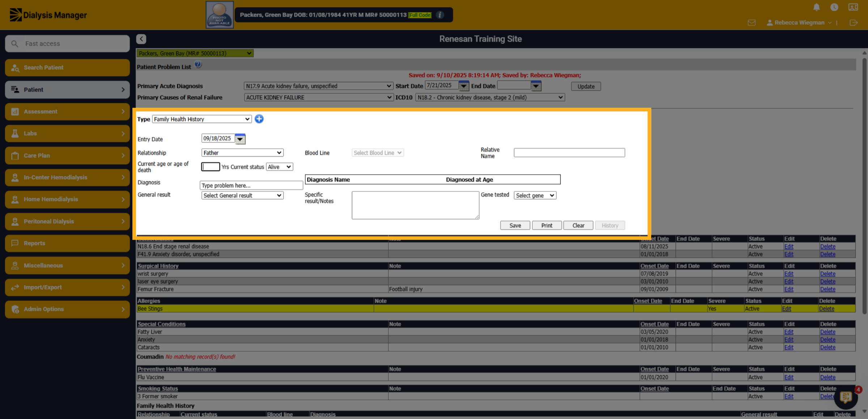
Task: Click the clock icon in header
Action: 834,7
